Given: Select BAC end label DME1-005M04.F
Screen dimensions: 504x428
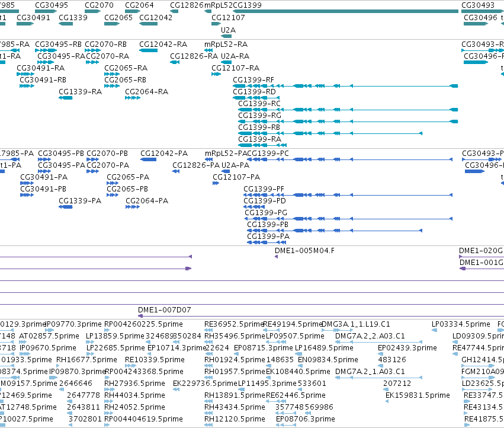Looking at the screenshot, I should coord(304,250).
